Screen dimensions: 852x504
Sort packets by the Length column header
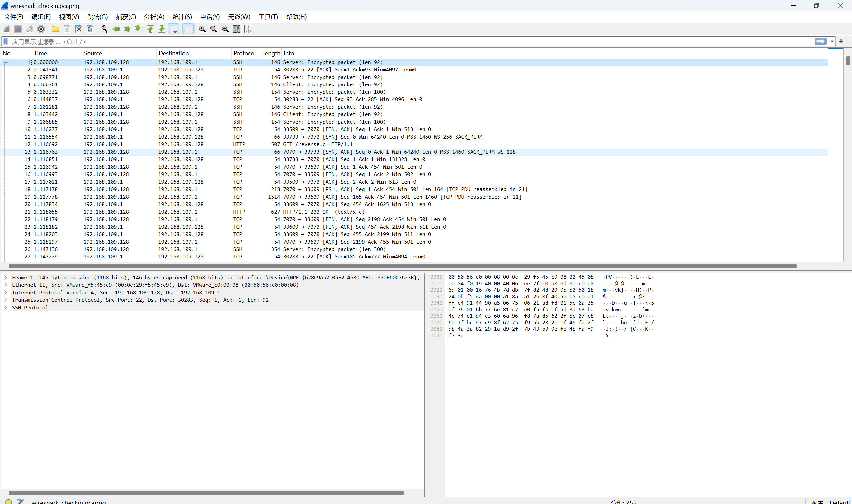(x=271, y=53)
